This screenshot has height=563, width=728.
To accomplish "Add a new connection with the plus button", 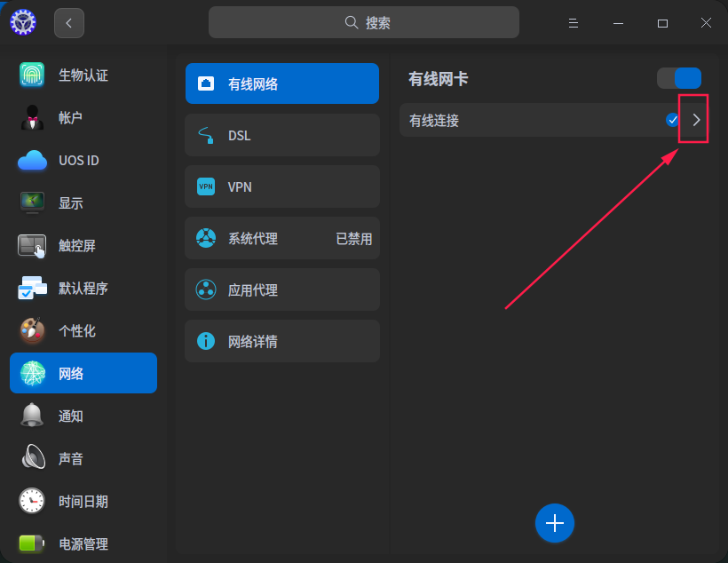I will [x=555, y=523].
